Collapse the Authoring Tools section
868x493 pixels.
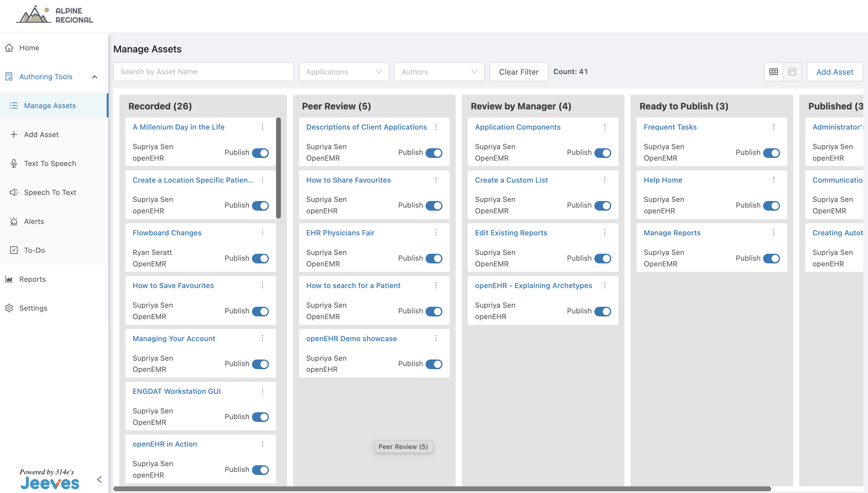[x=94, y=77]
